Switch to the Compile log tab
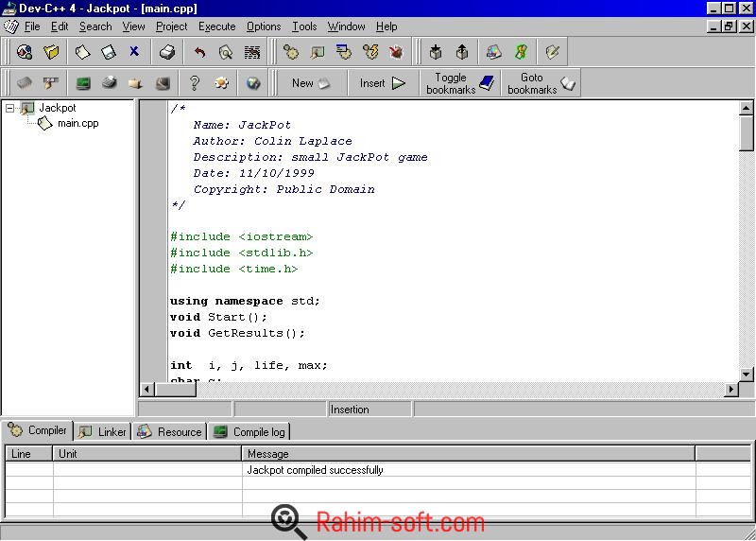The image size is (756, 541). coord(249,432)
